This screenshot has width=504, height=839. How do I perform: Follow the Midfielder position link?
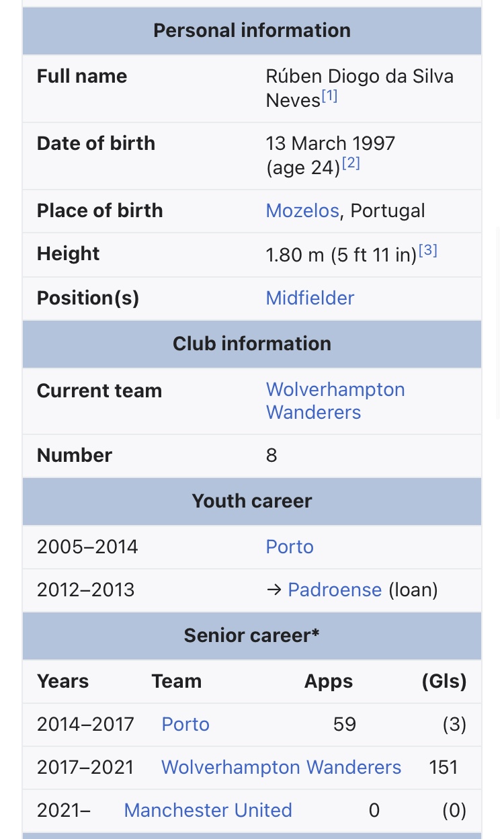[310, 298]
